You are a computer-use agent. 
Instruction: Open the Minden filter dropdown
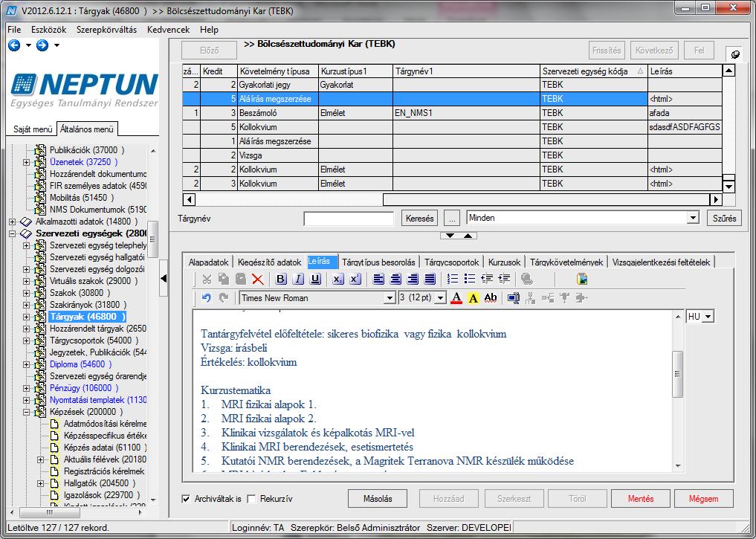click(x=694, y=218)
